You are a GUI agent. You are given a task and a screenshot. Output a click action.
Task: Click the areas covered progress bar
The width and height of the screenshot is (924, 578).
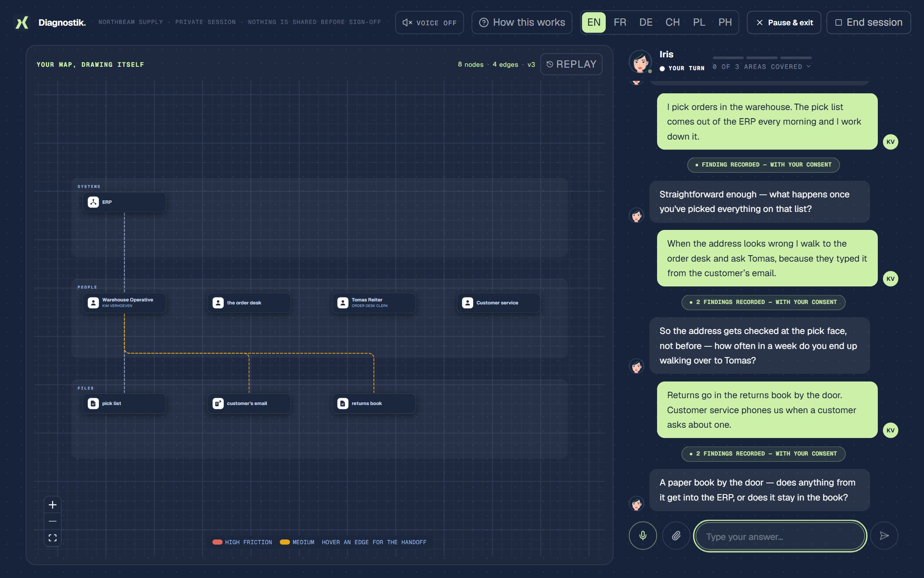point(762,57)
